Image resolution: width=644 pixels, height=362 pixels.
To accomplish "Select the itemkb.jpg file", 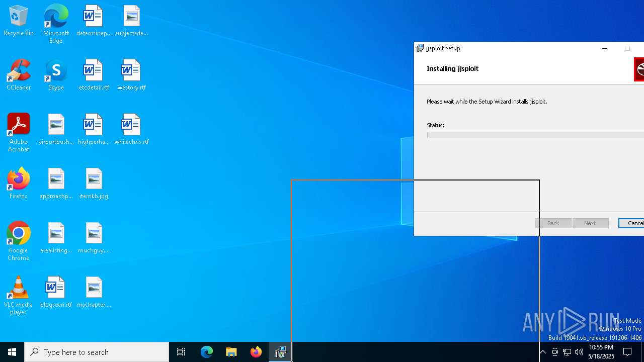I will [94, 184].
